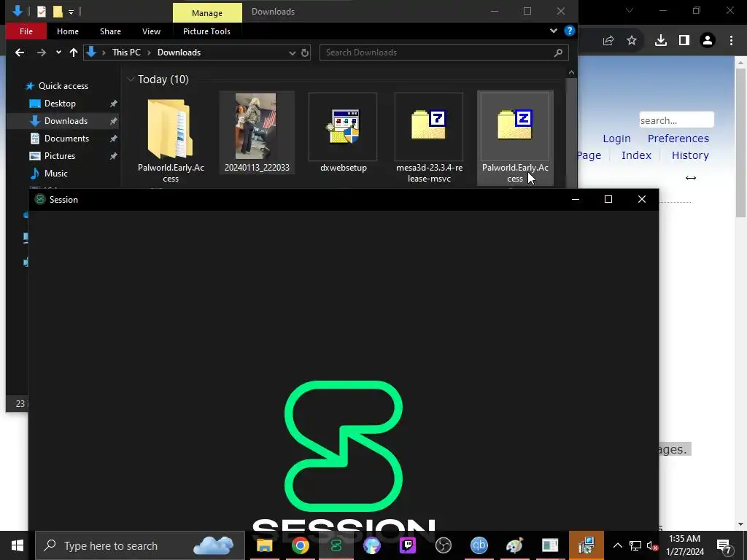The width and height of the screenshot is (747, 560).
Task: Open the Login link in browser
Action: (616, 139)
